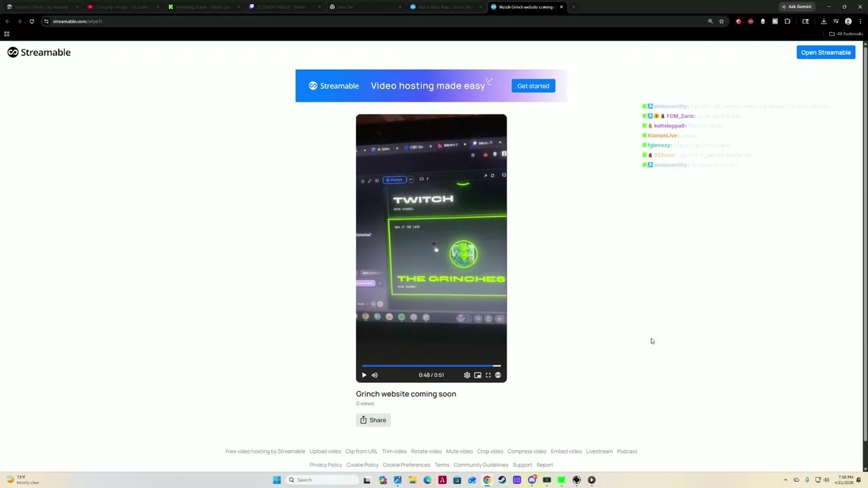Open Support footer link
This screenshot has height=488, width=868.
click(x=522, y=465)
